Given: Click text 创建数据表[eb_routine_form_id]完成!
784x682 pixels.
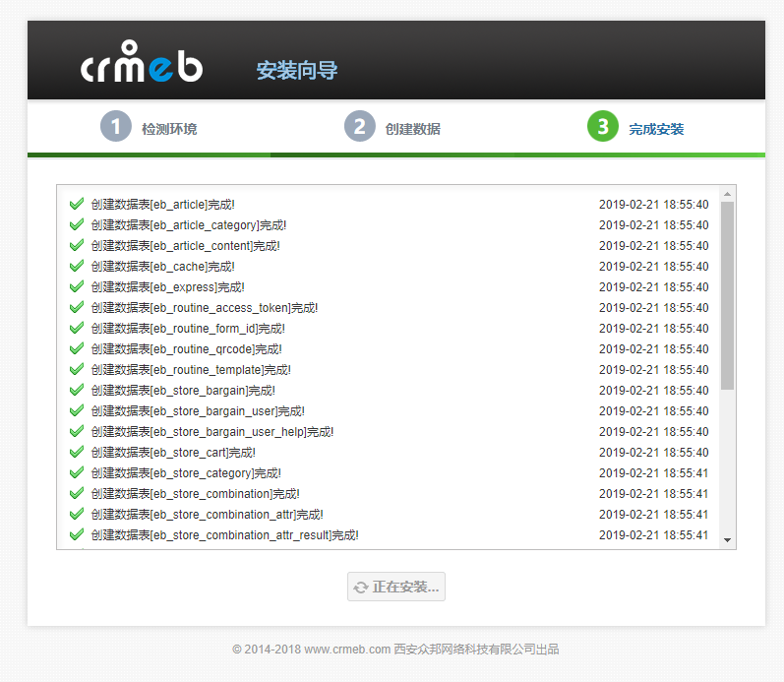Looking at the screenshot, I should tap(188, 329).
